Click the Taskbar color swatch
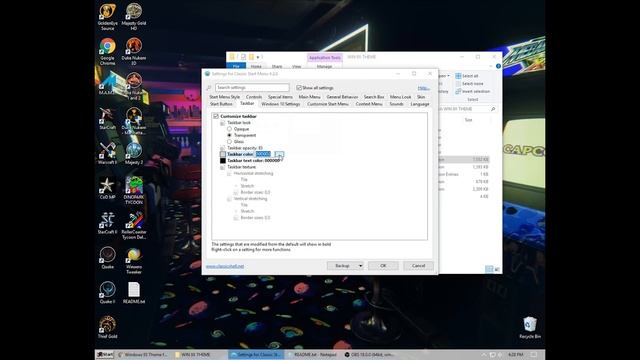 tap(223, 154)
